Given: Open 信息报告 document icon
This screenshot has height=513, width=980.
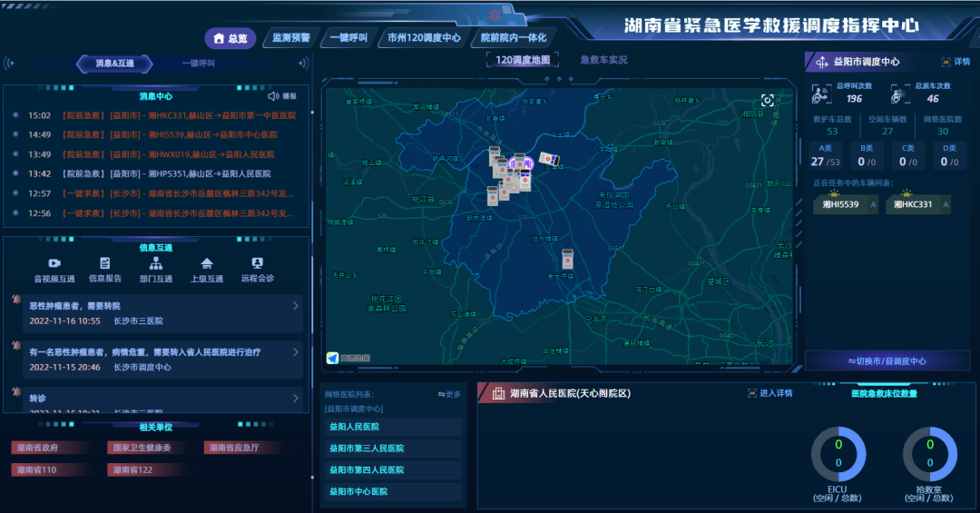Looking at the screenshot, I should [105, 263].
